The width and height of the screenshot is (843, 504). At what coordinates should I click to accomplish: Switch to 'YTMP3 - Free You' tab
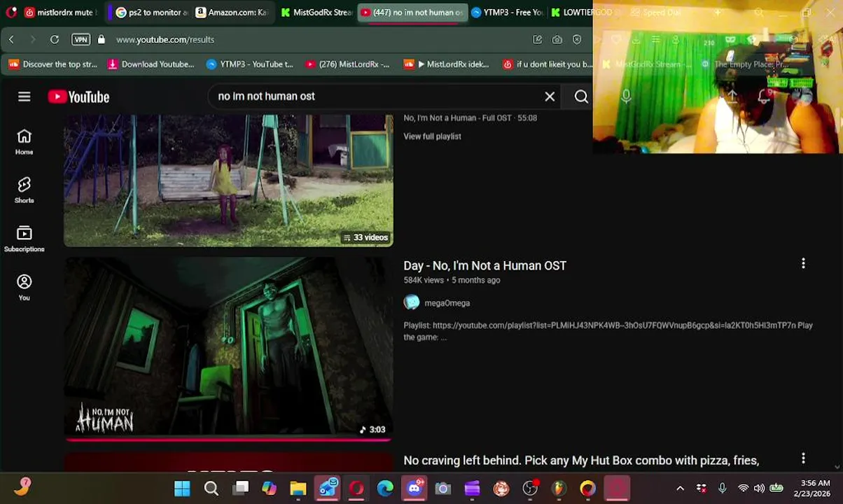(x=508, y=12)
